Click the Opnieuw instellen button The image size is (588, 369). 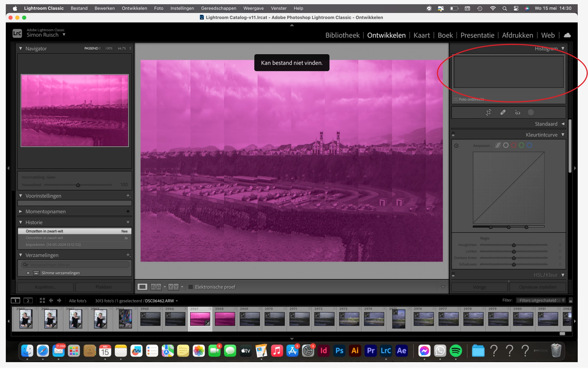tap(537, 287)
